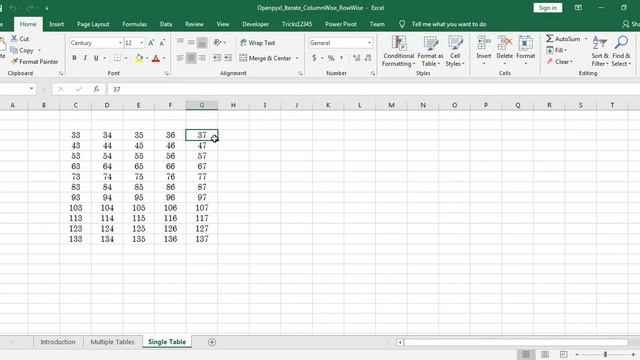Expand the Merge & Center dropdown arrow
640x360 pixels.
click(x=297, y=58)
